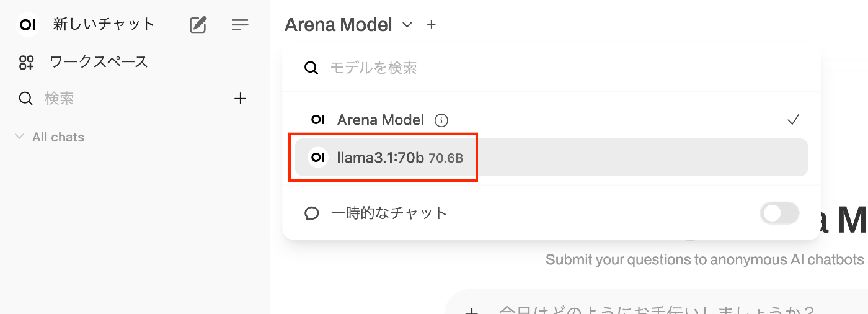Click the chevron next to Arena Model title
Image resolution: width=868 pixels, height=314 pixels.
407,25
